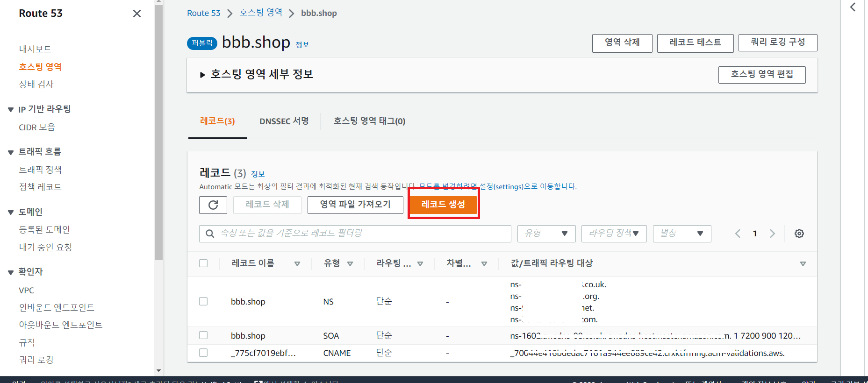The width and height of the screenshot is (868, 383).
Task: Open 쿼리 로깅 in the sidebar
Action: [x=36, y=360]
